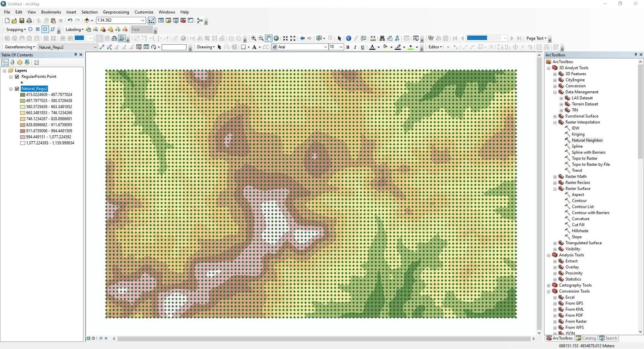Image resolution: width=644 pixels, height=349 pixels.
Task: Select the Natural Neighbor tool in ArcToolbox
Action: [x=587, y=140]
